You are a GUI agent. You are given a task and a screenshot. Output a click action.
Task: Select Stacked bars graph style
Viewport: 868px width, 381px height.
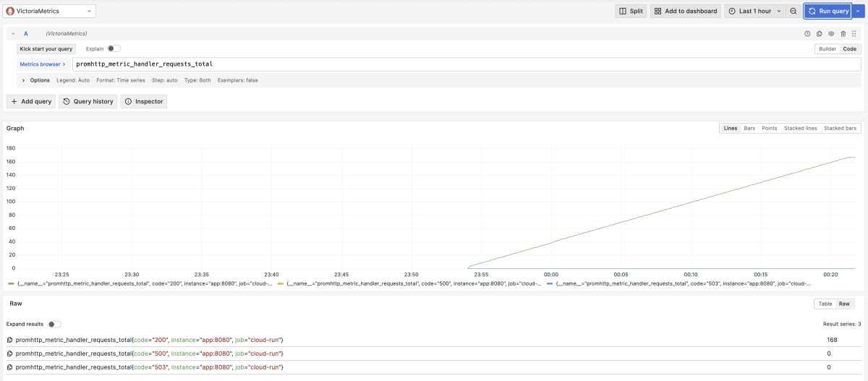pyautogui.click(x=841, y=128)
